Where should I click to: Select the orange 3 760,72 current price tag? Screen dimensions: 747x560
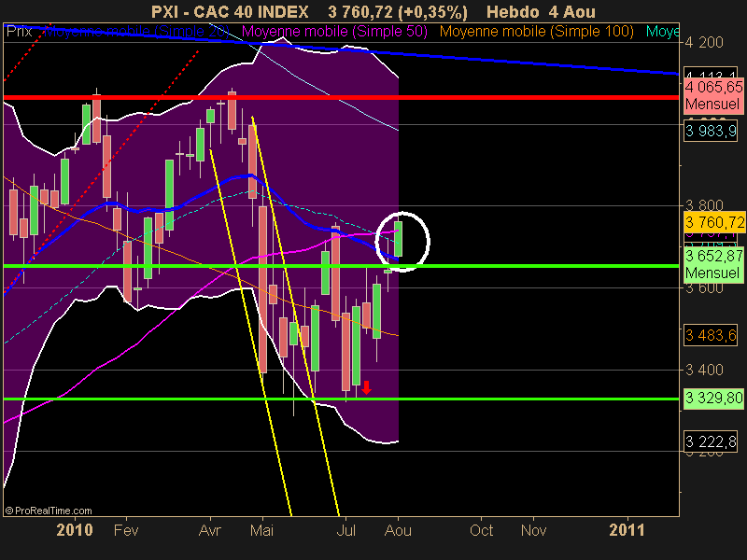point(713,222)
